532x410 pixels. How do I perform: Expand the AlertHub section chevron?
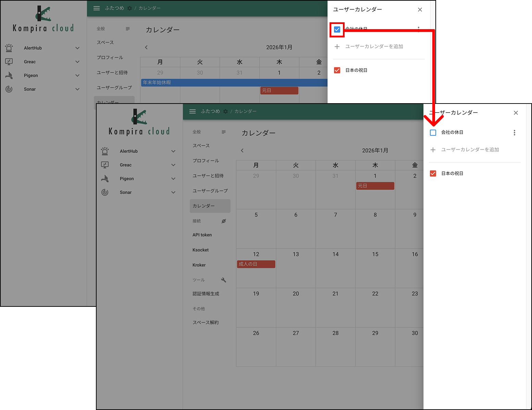click(174, 151)
